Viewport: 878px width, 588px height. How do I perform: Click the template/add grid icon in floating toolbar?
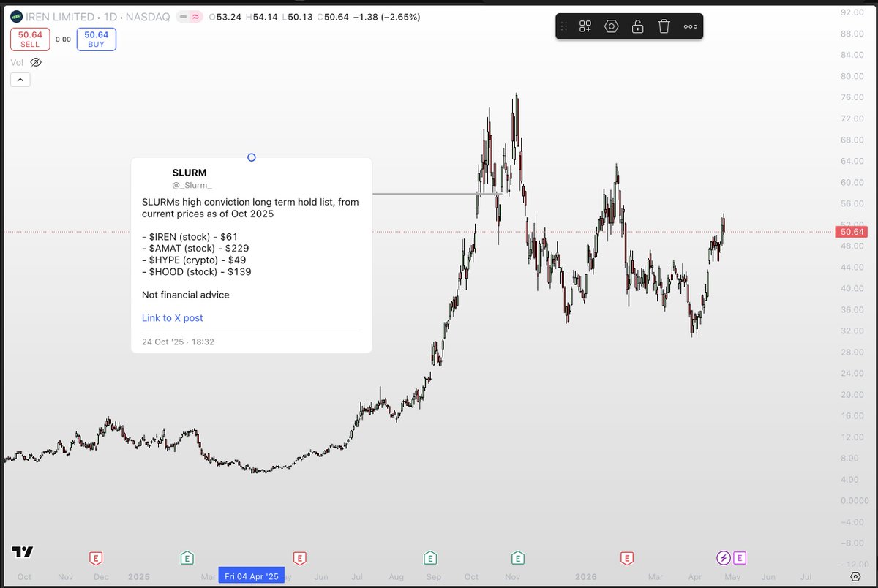point(585,26)
